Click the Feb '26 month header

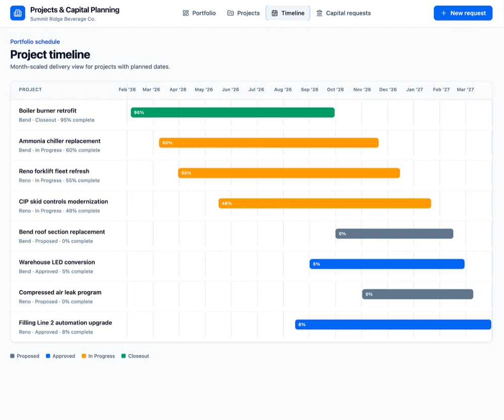[127, 90]
